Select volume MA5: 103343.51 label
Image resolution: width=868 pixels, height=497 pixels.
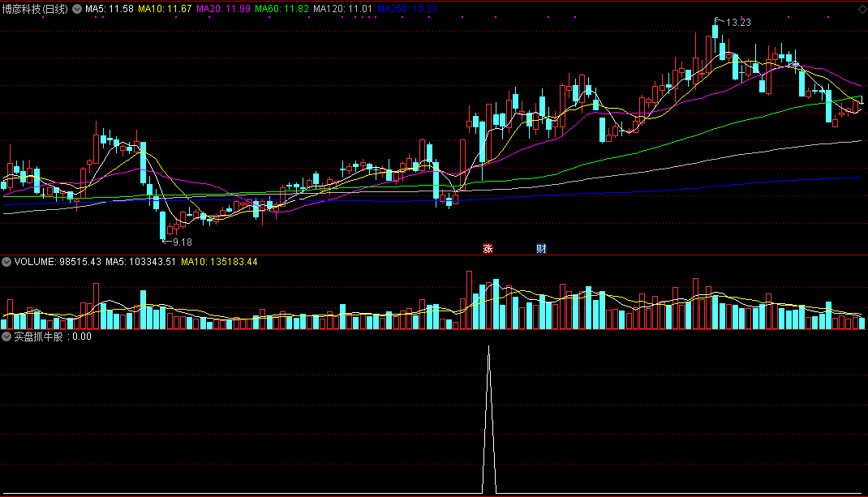click(x=140, y=262)
